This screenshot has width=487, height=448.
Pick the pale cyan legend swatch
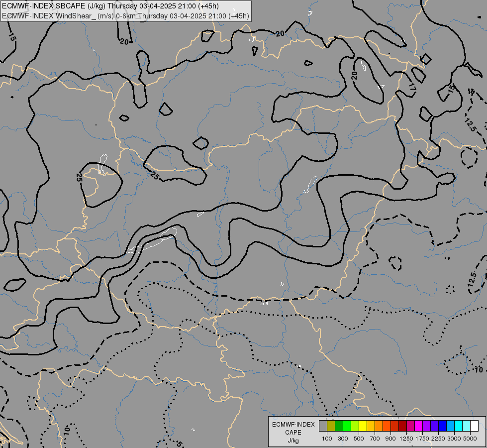pyautogui.click(x=466, y=426)
